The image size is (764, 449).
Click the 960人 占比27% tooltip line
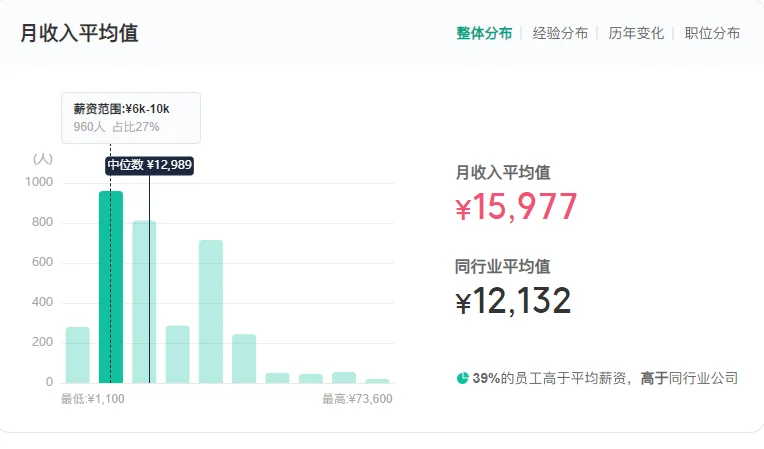[x=116, y=127]
